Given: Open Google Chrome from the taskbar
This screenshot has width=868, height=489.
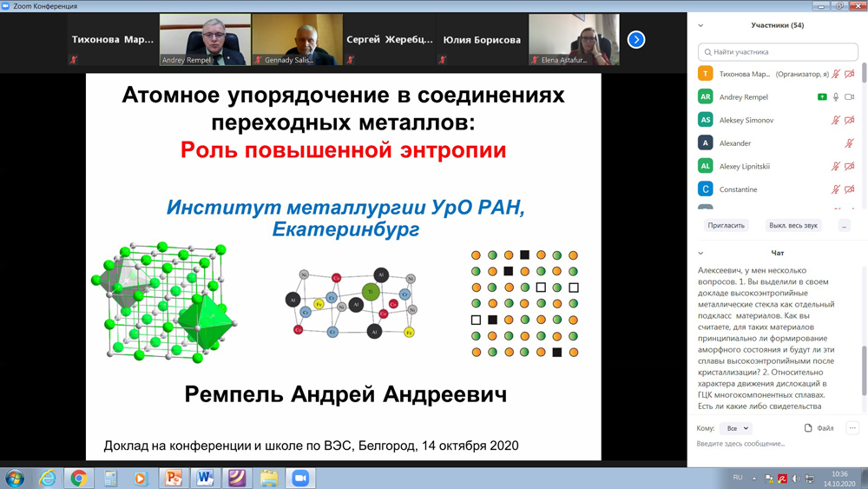Looking at the screenshot, I should (79, 478).
